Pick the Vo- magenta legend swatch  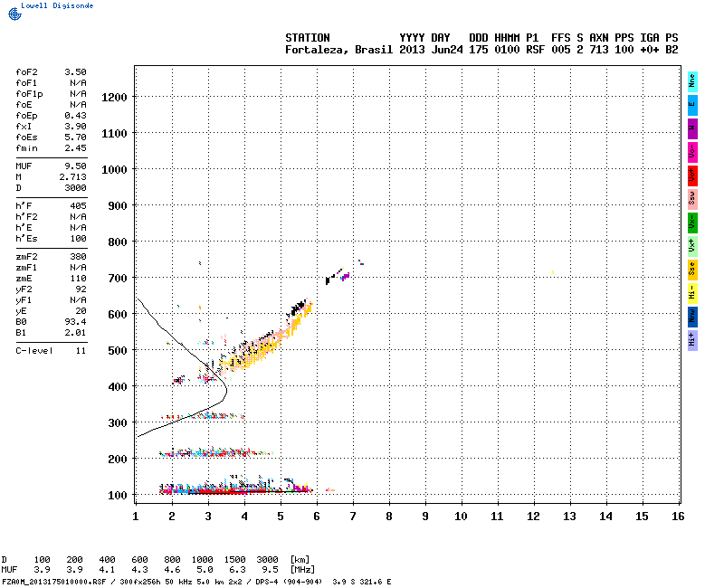point(692,152)
